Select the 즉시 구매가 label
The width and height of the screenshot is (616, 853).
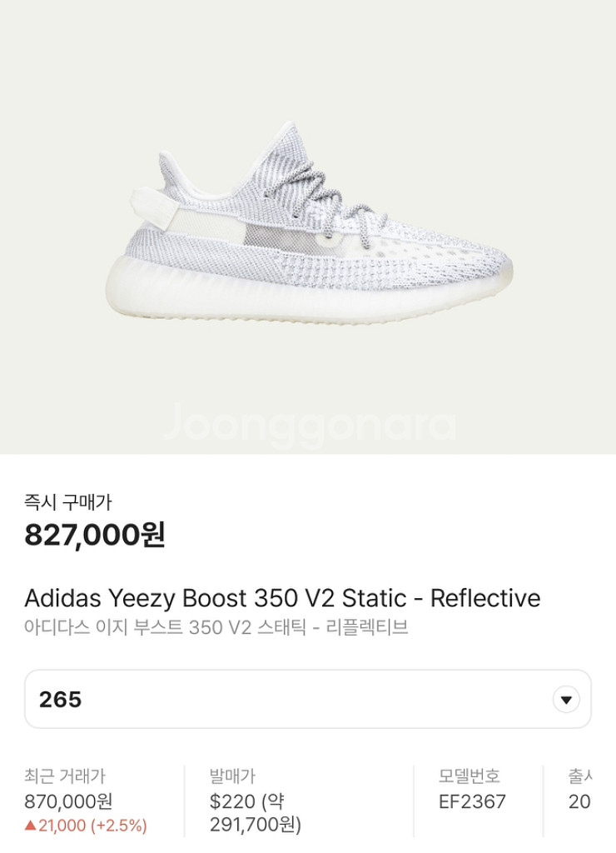pos(68,501)
